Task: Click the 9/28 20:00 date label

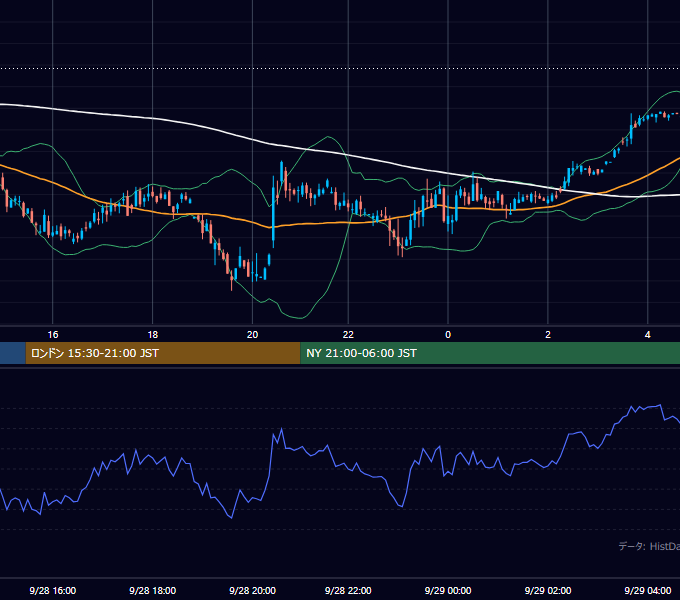Action: (x=252, y=590)
